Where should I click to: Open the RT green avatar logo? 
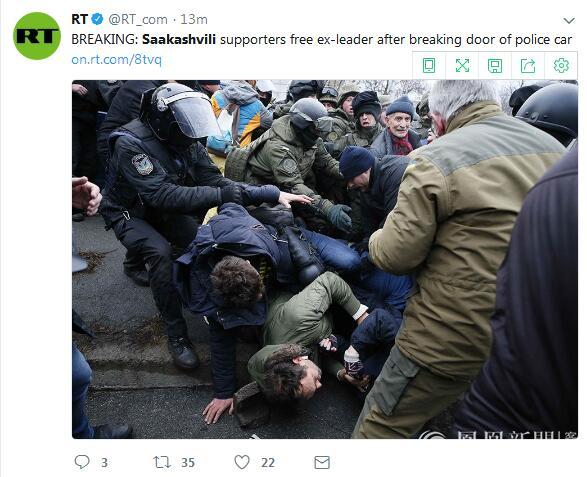37,36
